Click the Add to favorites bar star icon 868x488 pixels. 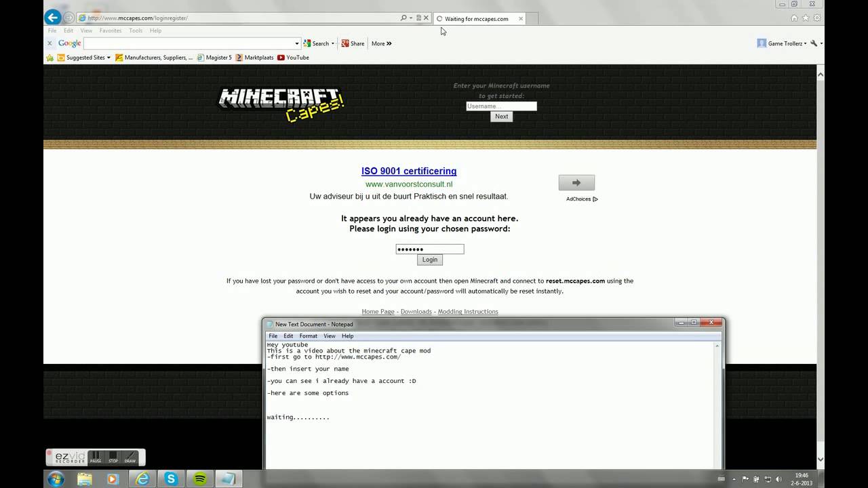(50, 58)
